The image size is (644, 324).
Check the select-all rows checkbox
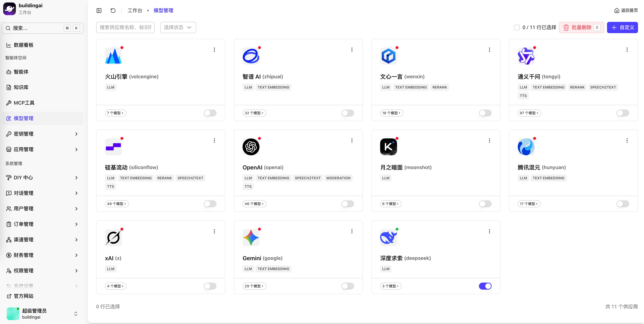click(516, 27)
